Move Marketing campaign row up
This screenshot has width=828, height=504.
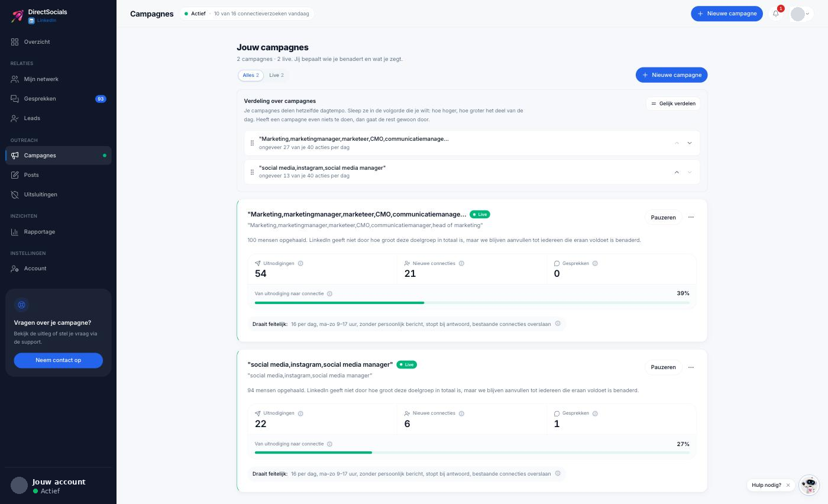[677, 143]
